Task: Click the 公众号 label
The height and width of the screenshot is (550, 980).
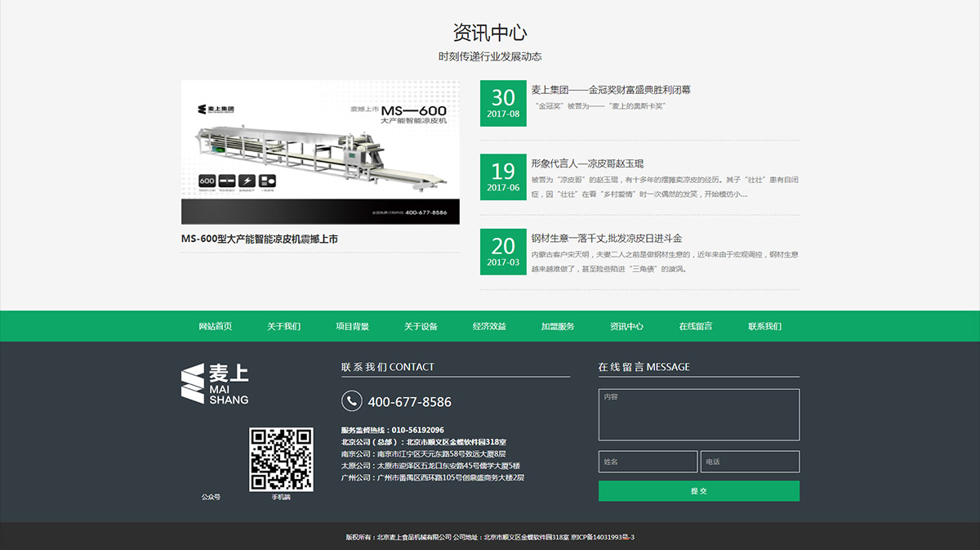Action: pos(211,497)
